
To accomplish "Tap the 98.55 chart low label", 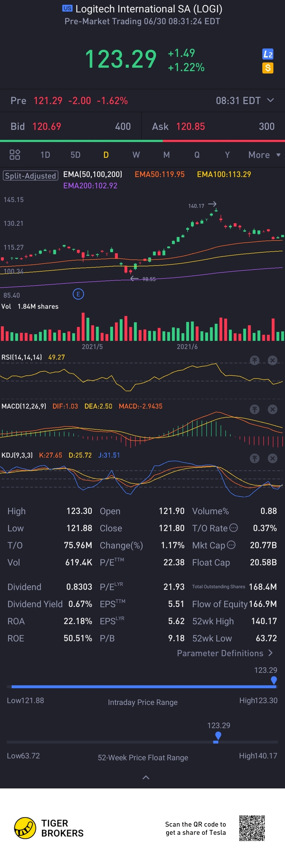I will pyautogui.click(x=149, y=279).
